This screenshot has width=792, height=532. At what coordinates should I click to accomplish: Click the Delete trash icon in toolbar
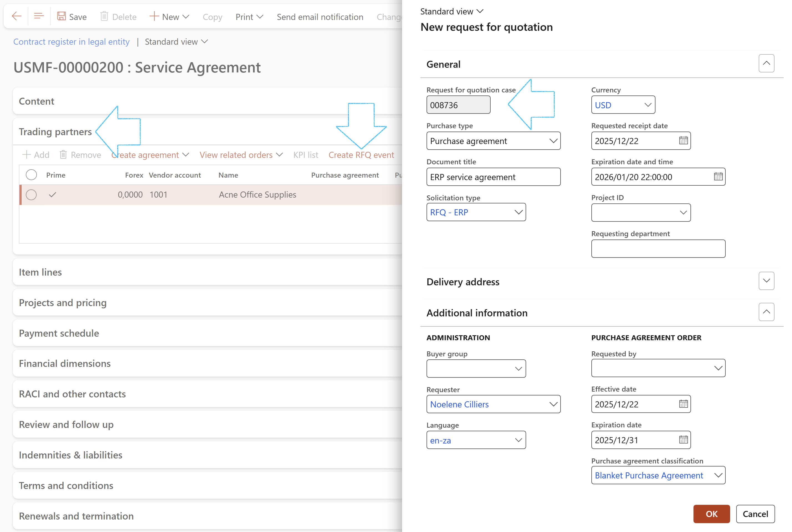pyautogui.click(x=104, y=16)
